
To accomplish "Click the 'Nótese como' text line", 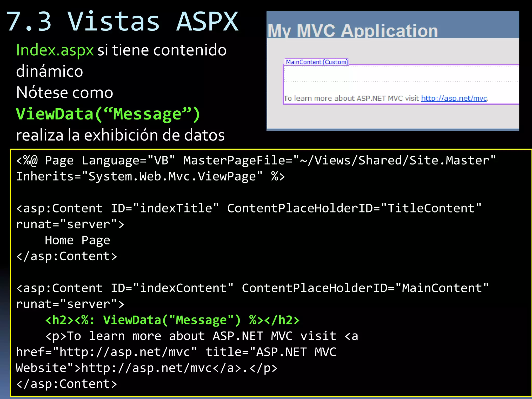I will click(x=64, y=92).
